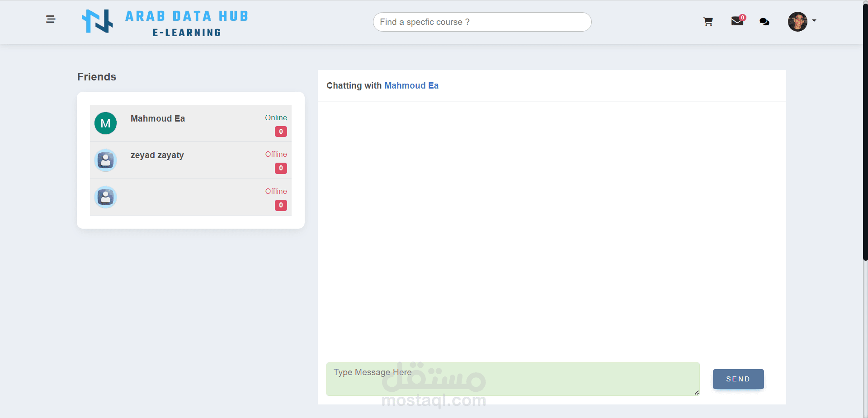Open chat with zeyad zayaty

191,160
